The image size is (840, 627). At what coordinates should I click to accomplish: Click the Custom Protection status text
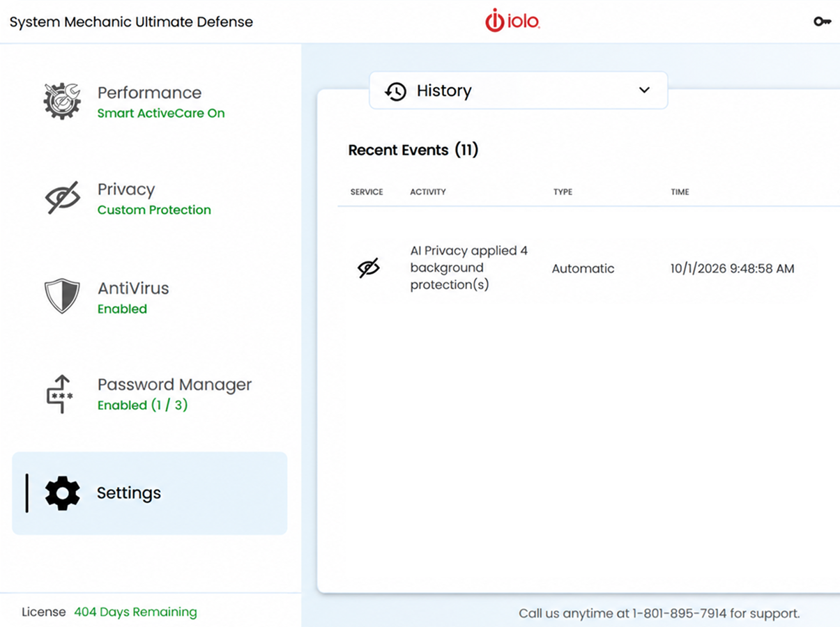[154, 210]
